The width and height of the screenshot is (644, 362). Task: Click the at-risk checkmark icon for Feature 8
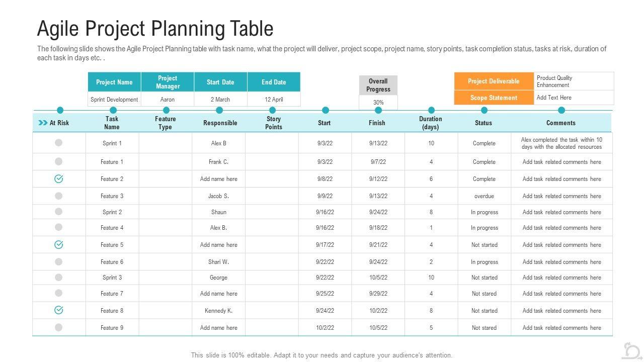coord(59,310)
